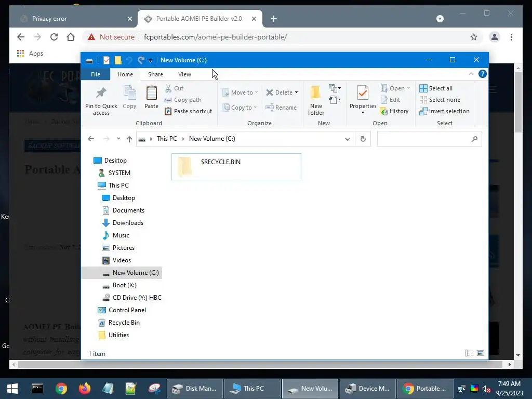Open the Copy to dropdown
Viewport: 532px width, 399px height.
240,108
